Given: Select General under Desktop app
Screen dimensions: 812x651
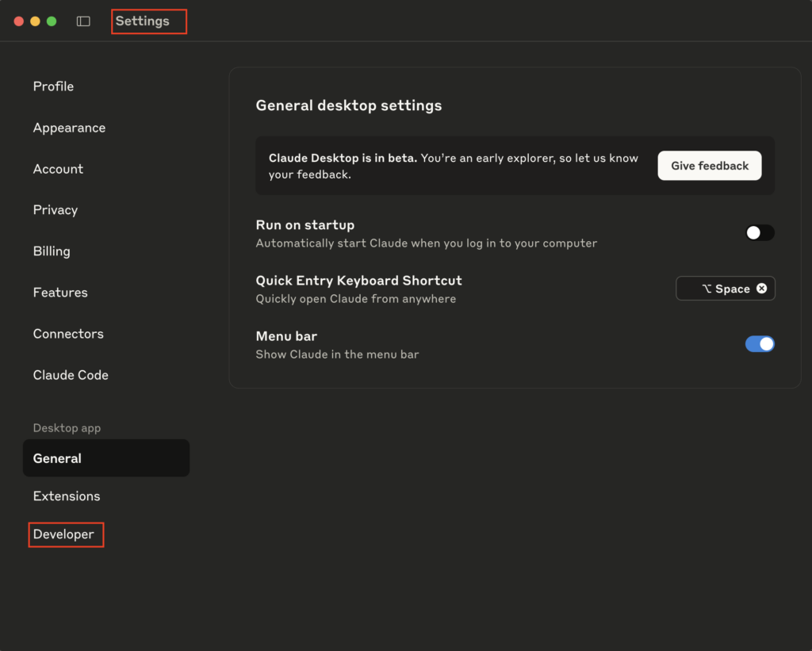Looking at the screenshot, I should click(57, 458).
